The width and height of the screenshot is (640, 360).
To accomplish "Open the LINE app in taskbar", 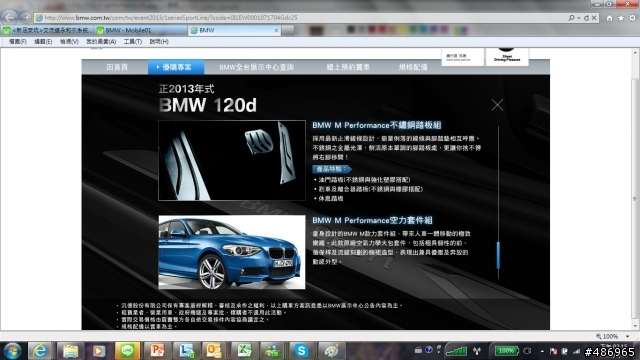I will pos(127,351).
